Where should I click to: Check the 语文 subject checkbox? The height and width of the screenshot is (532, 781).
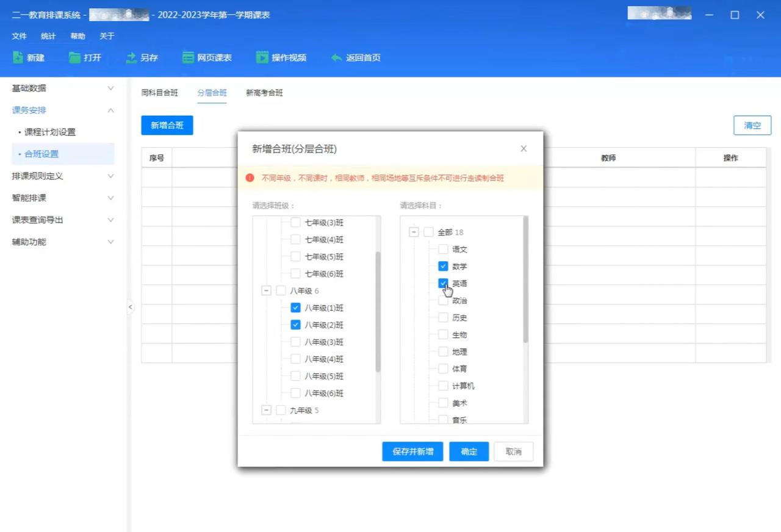click(x=443, y=250)
